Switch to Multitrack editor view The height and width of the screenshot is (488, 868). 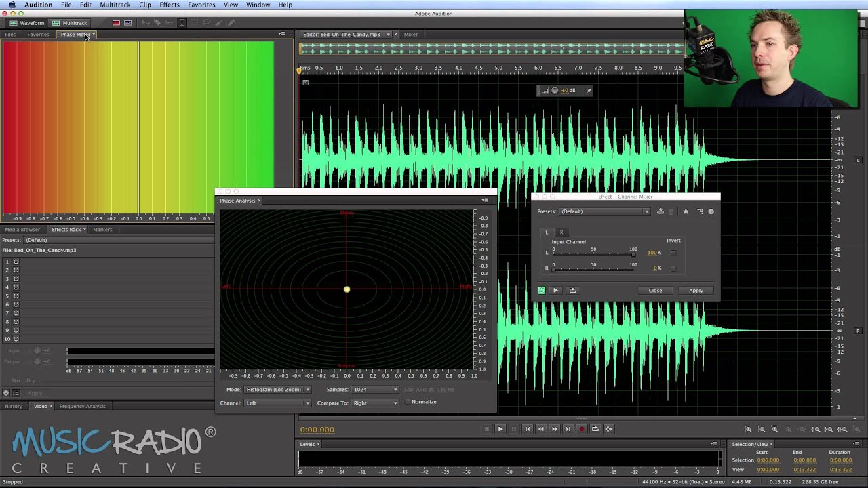[x=71, y=23]
